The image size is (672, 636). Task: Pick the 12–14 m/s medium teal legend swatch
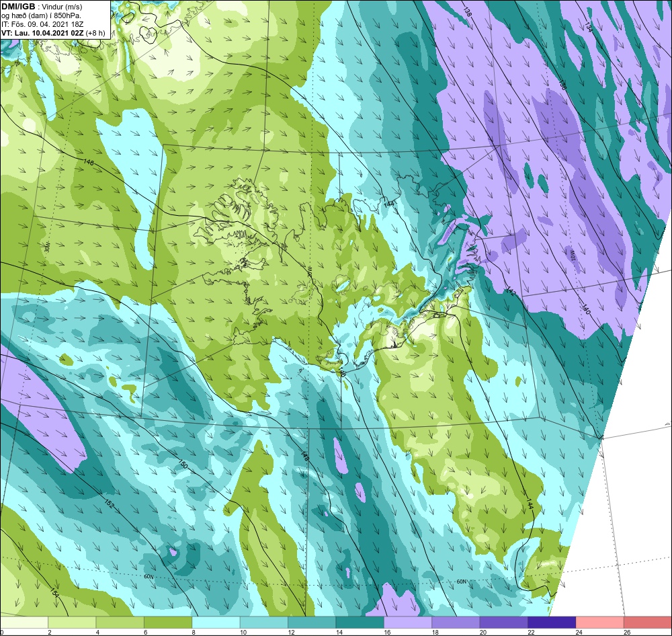[312, 622]
